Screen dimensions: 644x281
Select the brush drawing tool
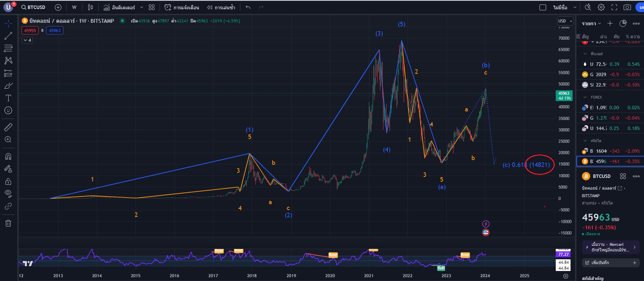tap(8, 86)
